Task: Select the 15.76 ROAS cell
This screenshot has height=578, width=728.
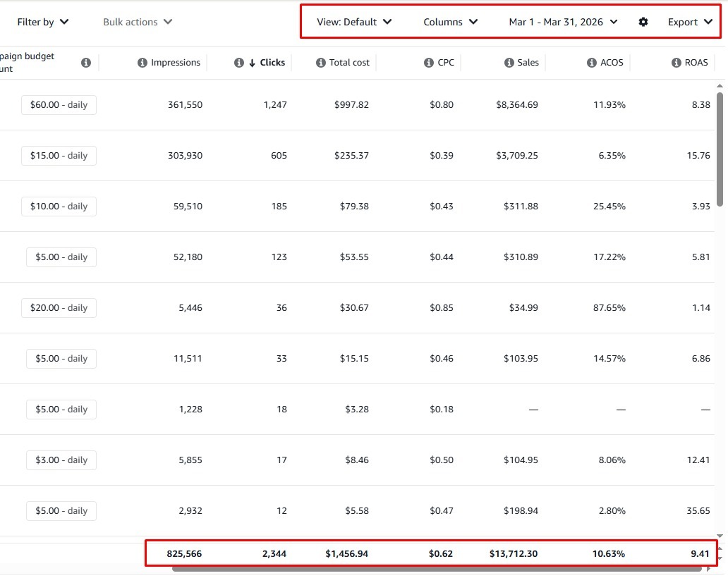Action: (699, 155)
